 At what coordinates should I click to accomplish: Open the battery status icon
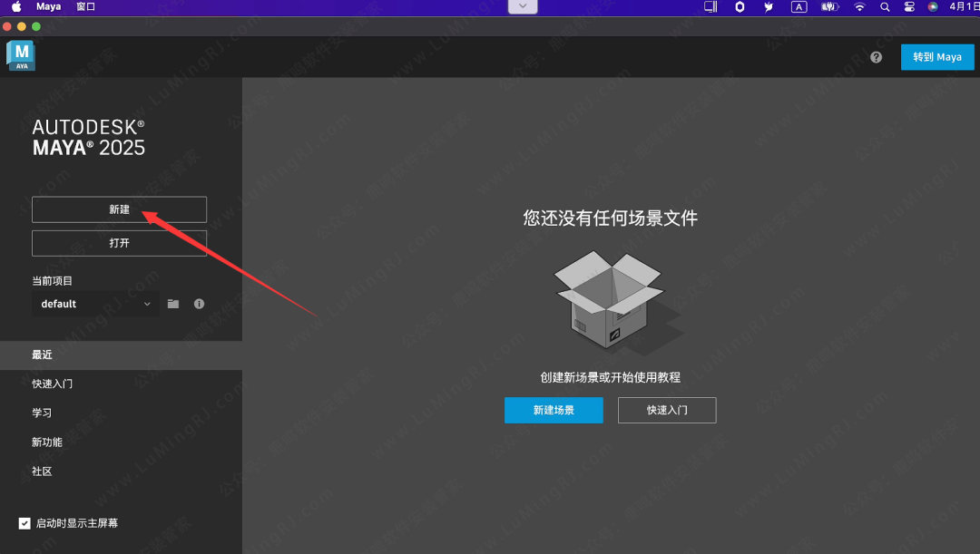pos(828,6)
